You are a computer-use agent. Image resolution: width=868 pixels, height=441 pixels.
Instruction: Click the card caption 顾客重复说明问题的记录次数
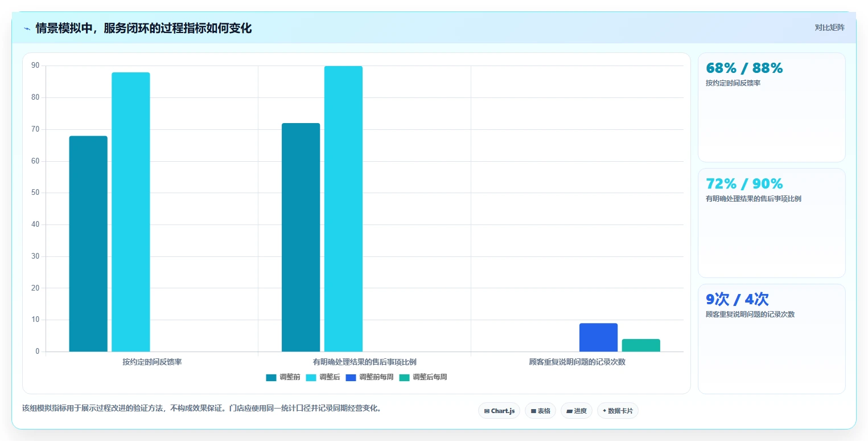750,315
